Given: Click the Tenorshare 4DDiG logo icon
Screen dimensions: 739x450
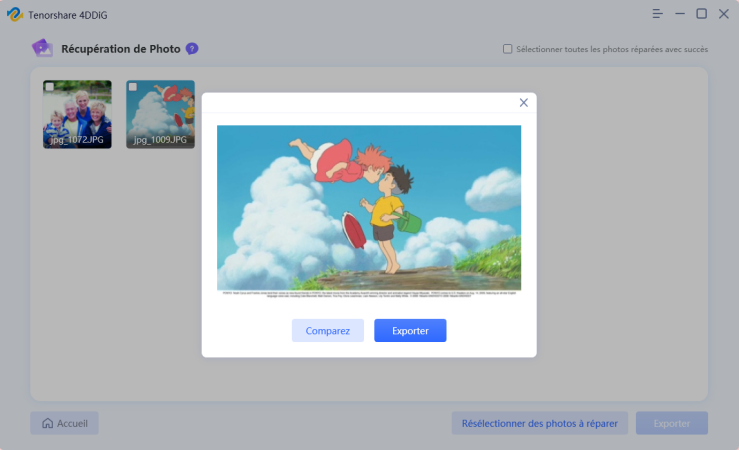Looking at the screenshot, I should (15, 15).
